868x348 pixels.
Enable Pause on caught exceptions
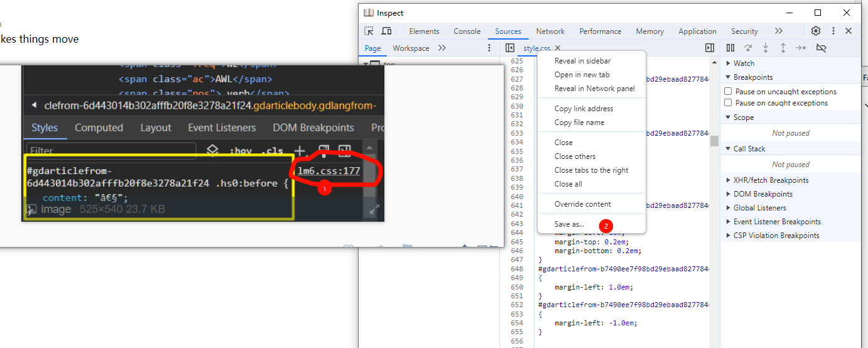729,103
